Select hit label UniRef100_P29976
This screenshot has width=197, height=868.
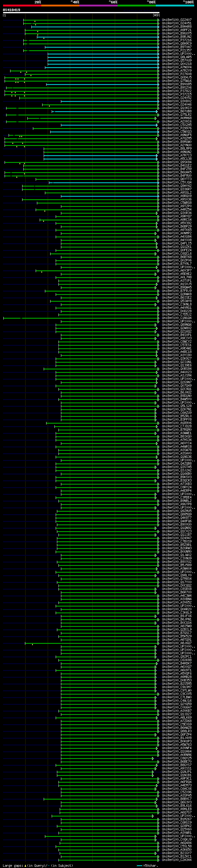click(x=176, y=128)
